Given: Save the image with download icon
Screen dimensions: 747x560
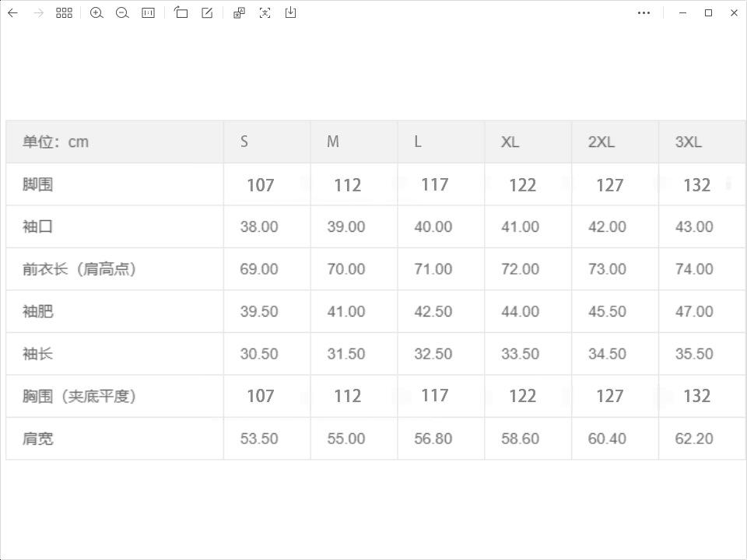Looking at the screenshot, I should [x=290, y=13].
